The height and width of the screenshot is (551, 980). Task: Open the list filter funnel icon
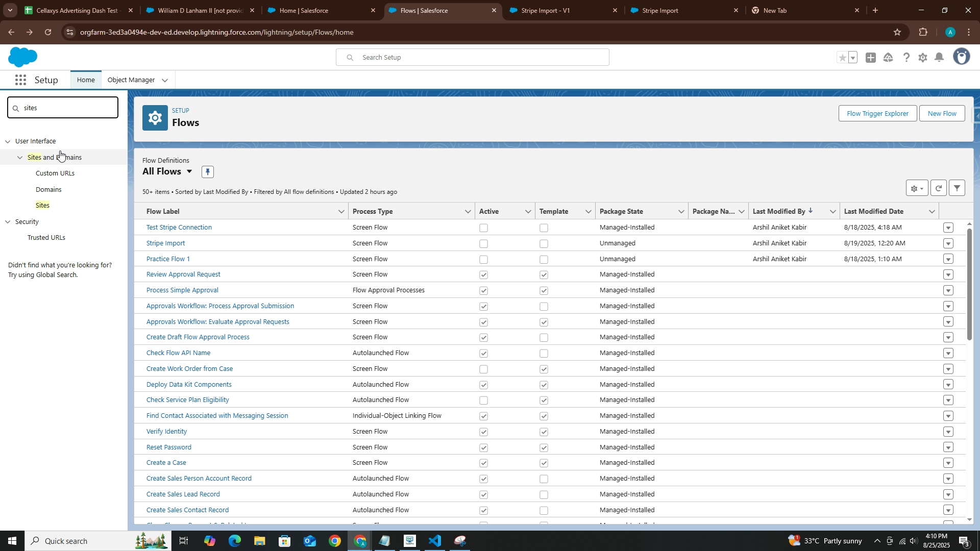click(957, 188)
